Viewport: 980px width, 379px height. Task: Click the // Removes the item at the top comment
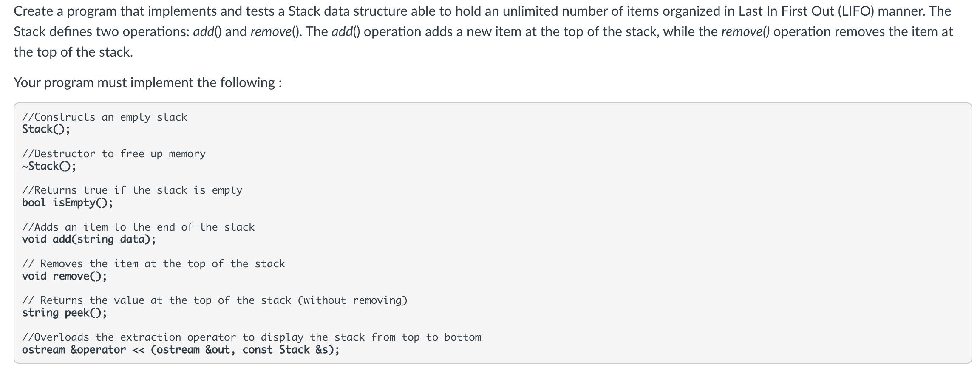(x=153, y=264)
